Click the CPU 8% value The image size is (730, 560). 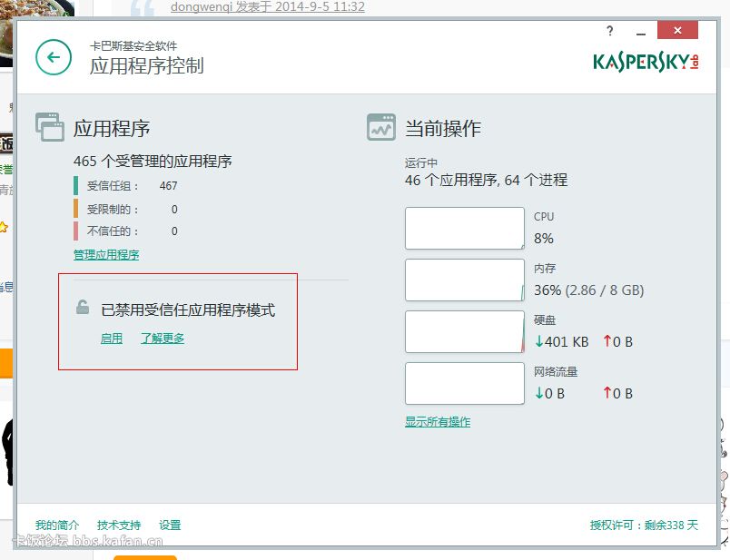543,239
